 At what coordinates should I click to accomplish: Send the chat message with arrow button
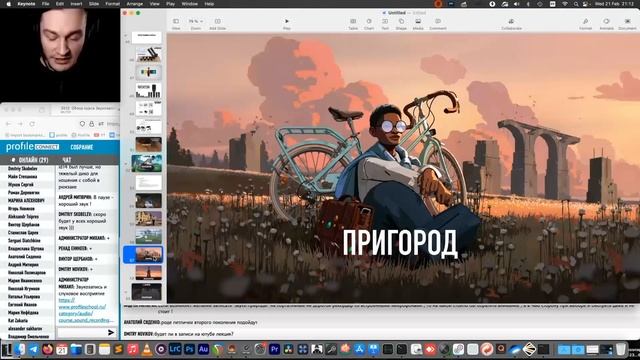pyautogui.click(x=111, y=333)
